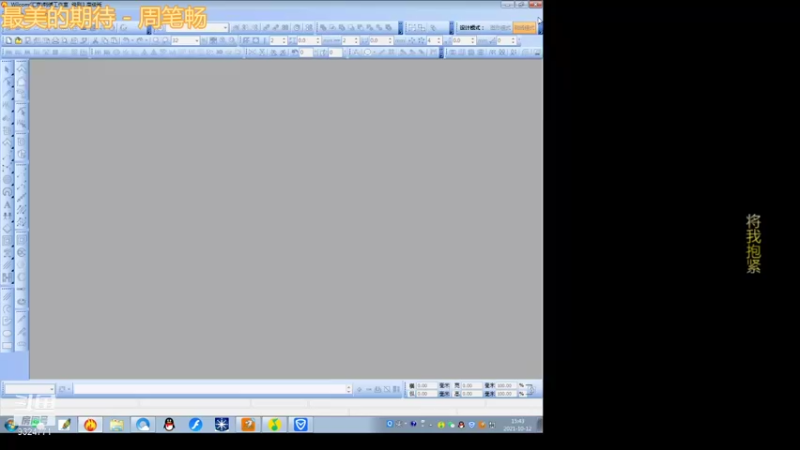Edit the upper 100.00 percent field
Viewport: 800px width, 450px height.
click(507, 386)
